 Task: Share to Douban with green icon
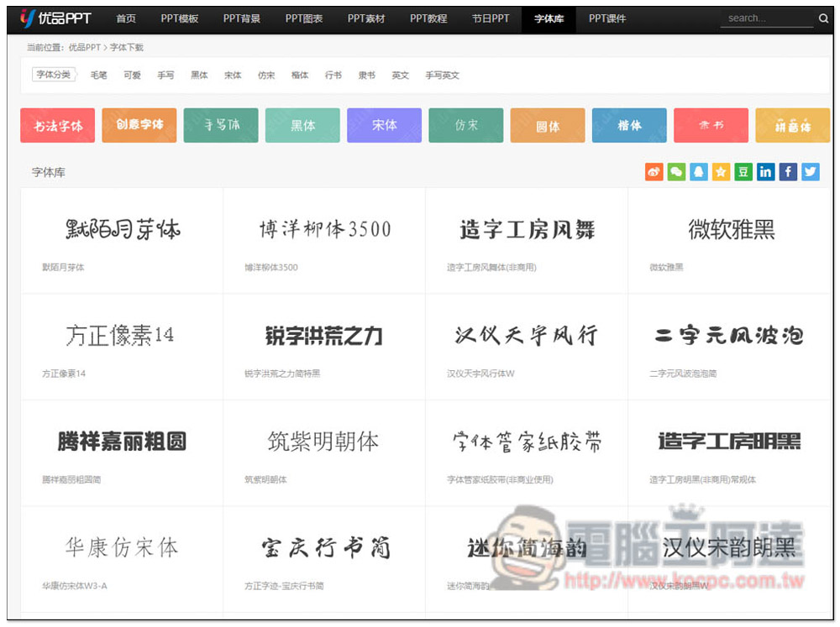point(743,172)
